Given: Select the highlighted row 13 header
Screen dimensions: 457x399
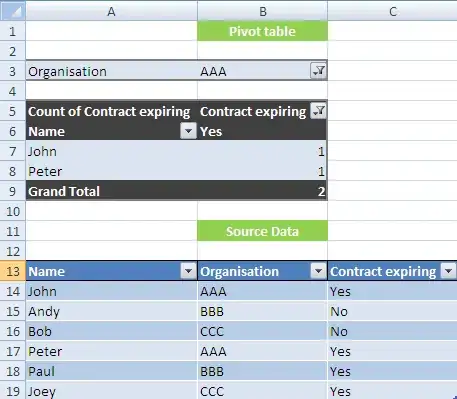Looking at the screenshot, I should click(x=13, y=271).
